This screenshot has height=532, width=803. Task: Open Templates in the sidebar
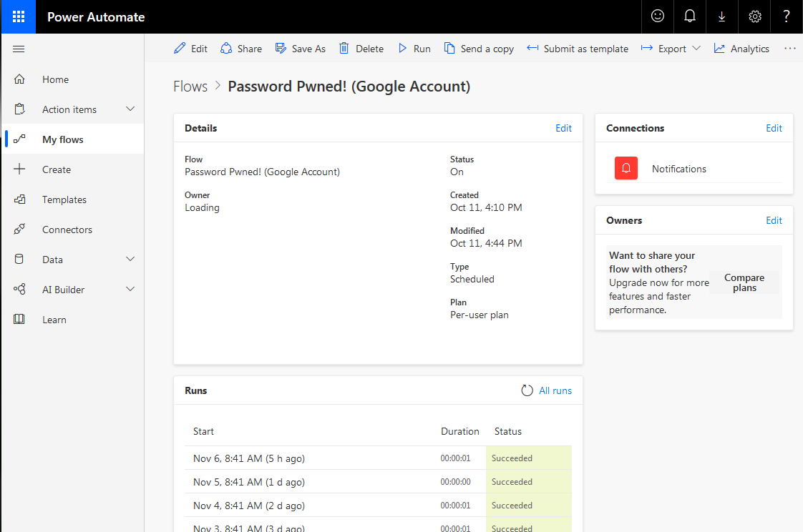pyautogui.click(x=74, y=199)
